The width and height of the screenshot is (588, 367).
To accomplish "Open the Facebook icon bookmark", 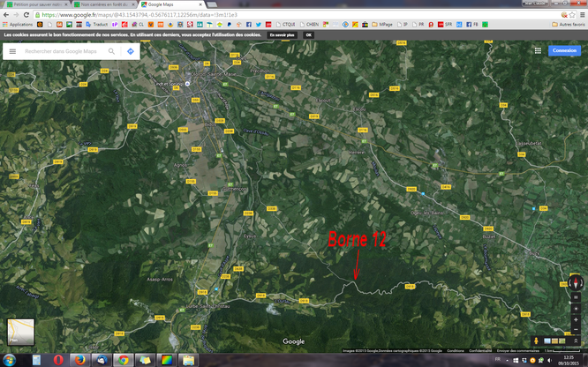I will pos(249,25).
